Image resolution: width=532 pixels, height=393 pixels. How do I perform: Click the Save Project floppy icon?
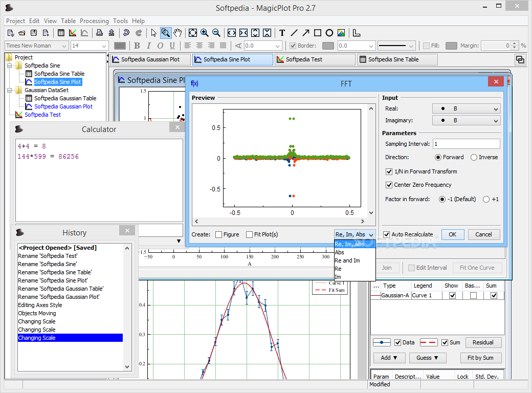pos(34,33)
